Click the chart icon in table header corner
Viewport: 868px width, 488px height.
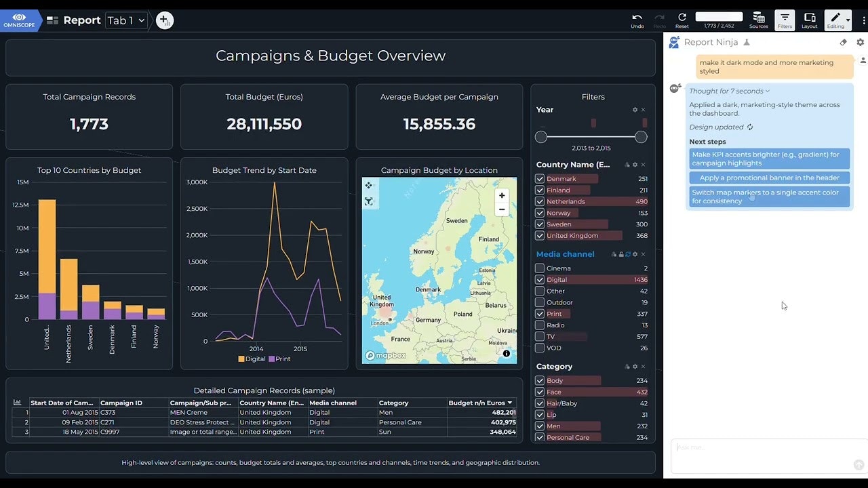coord(18,403)
